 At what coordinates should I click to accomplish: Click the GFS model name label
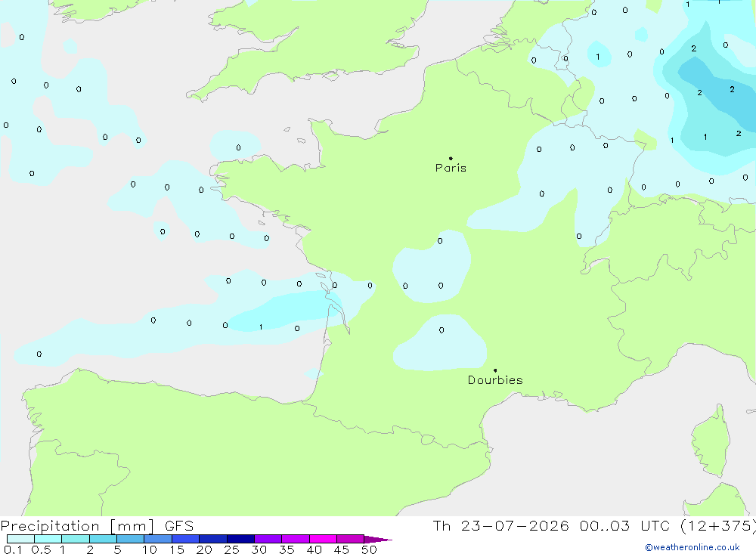click(179, 525)
